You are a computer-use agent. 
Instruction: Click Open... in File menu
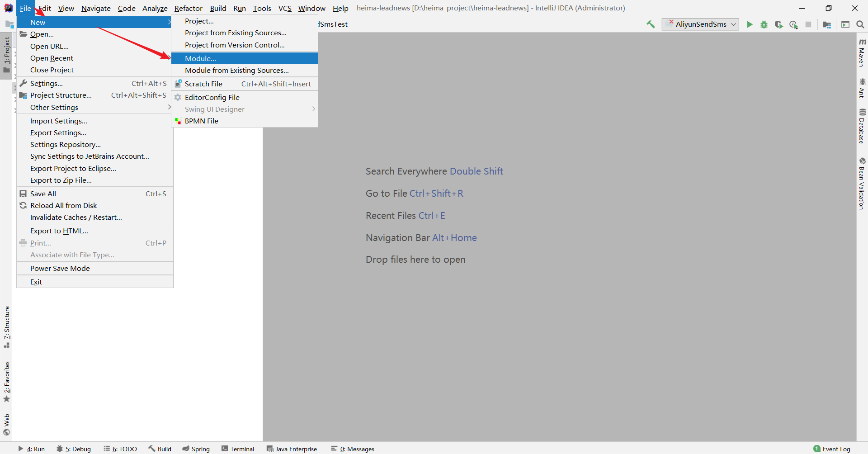pyautogui.click(x=94, y=34)
